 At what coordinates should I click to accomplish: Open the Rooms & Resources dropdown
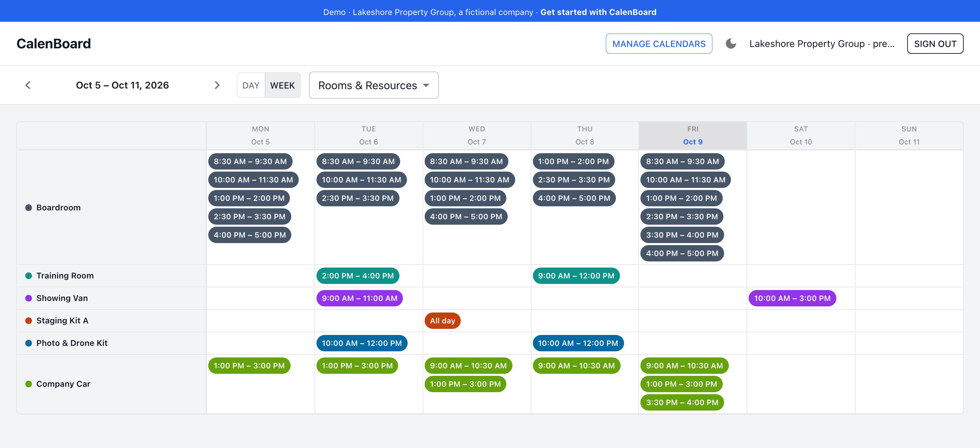[374, 85]
